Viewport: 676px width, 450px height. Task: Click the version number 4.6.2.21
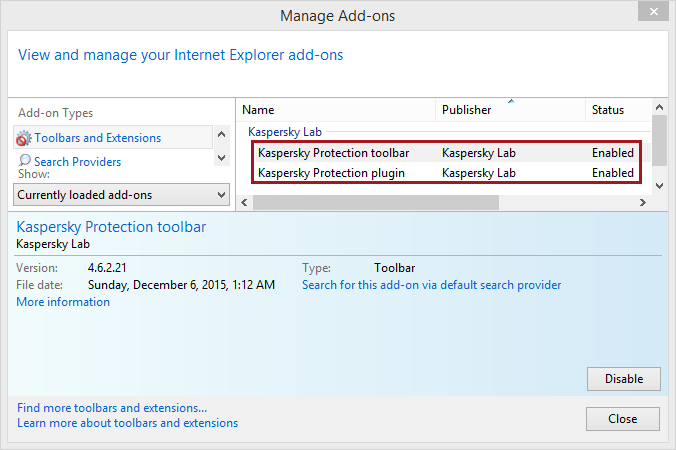coord(107,268)
